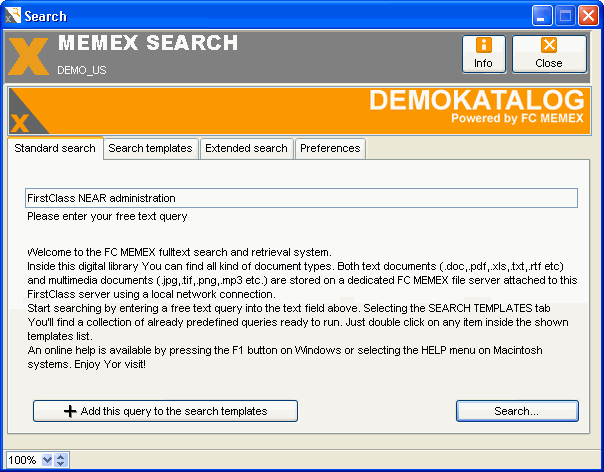The image size is (604, 472).
Task: Add this query to the search templates
Action: (x=165, y=411)
